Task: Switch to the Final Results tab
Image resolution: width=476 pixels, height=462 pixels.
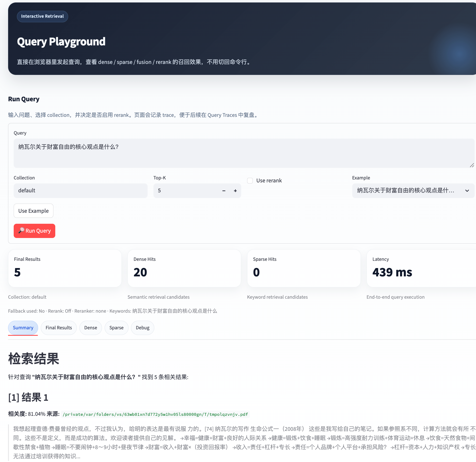Action: coord(58,328)
